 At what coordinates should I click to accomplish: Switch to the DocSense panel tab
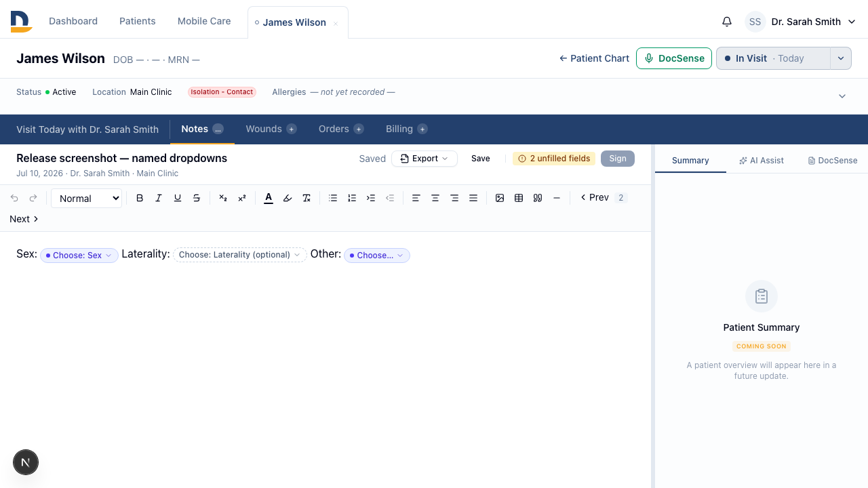pos(833,161)
